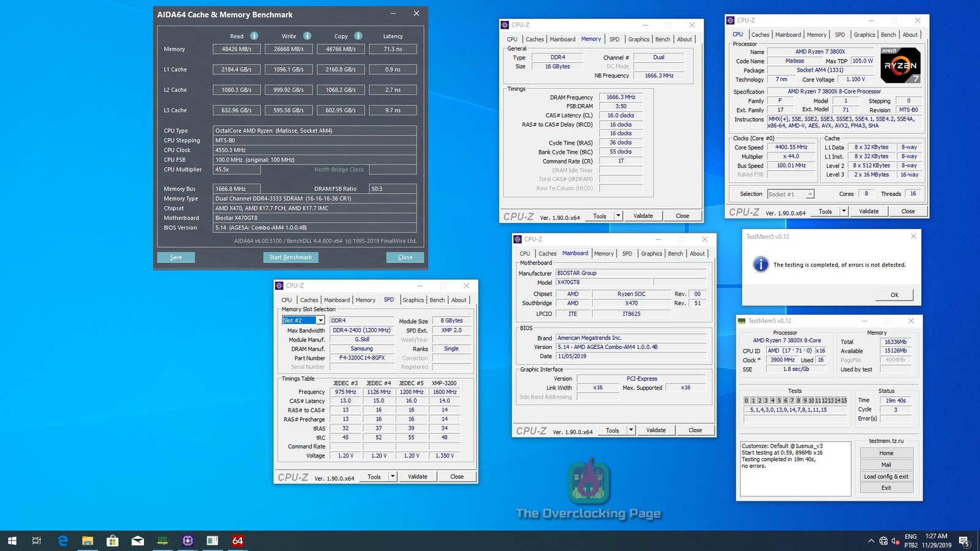Switch to the Caches tab in CPU-Z
Screen dimensions: 980x551
(x=760, y=35)
